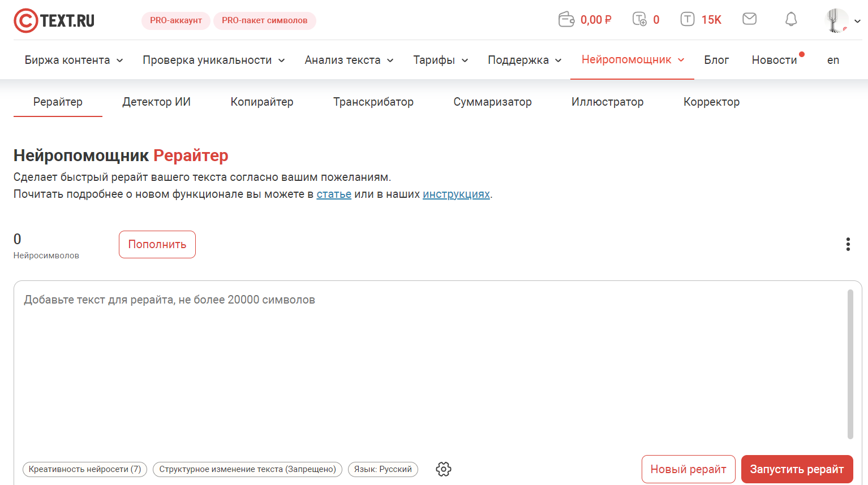Expand the Тарифы menu
Screen dimensions: 868x485
(x=441, y=60)
